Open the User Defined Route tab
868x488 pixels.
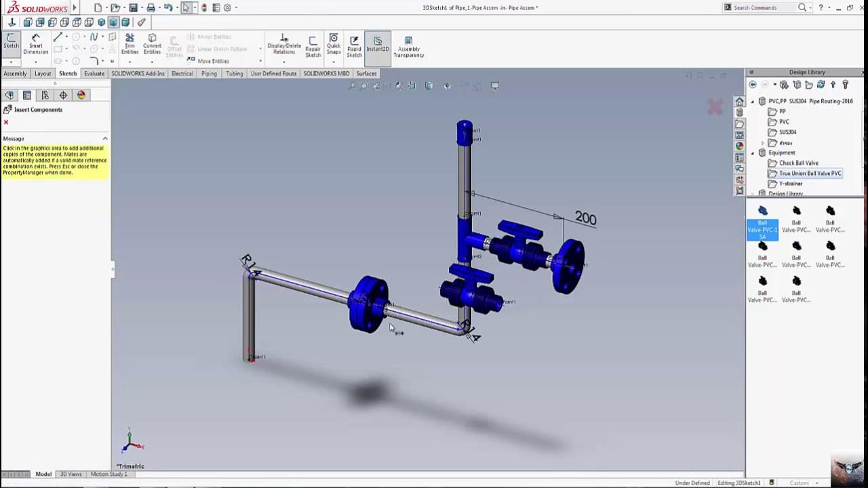273,73
